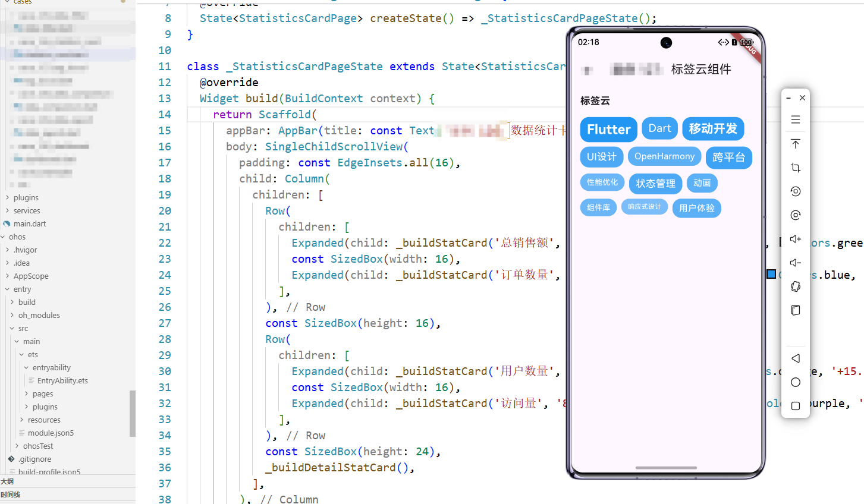Click the explorer vertical scrollbar thumb

click(x=133, y=414)
